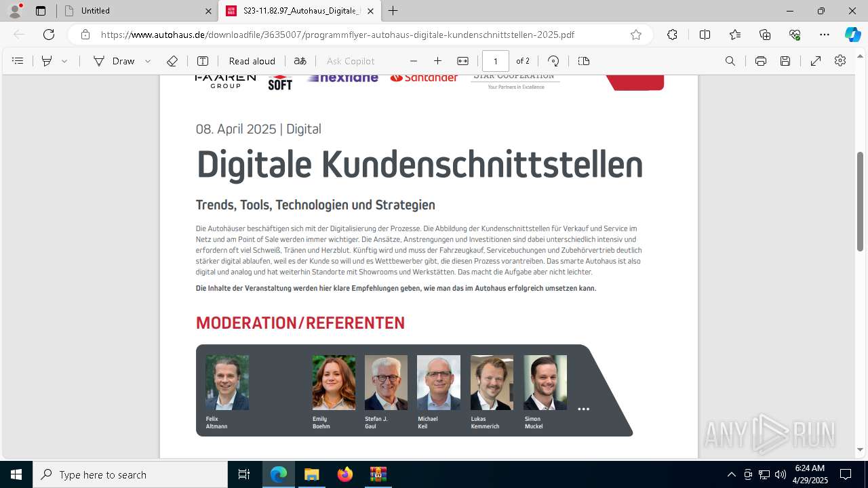Screen dimensions: 868x488
Task: Click the vertical scrollbar thumb
Action: tap(861, 201)
